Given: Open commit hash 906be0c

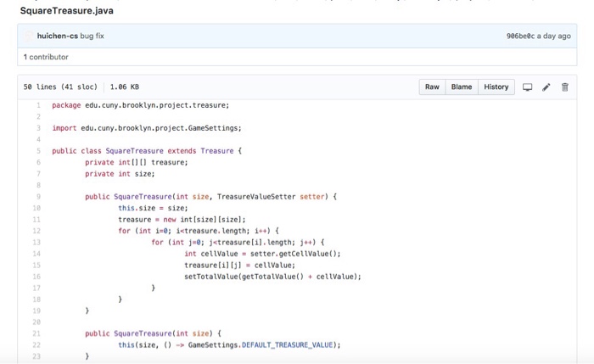Looking at the screenshot, I should tap(520, 36).
